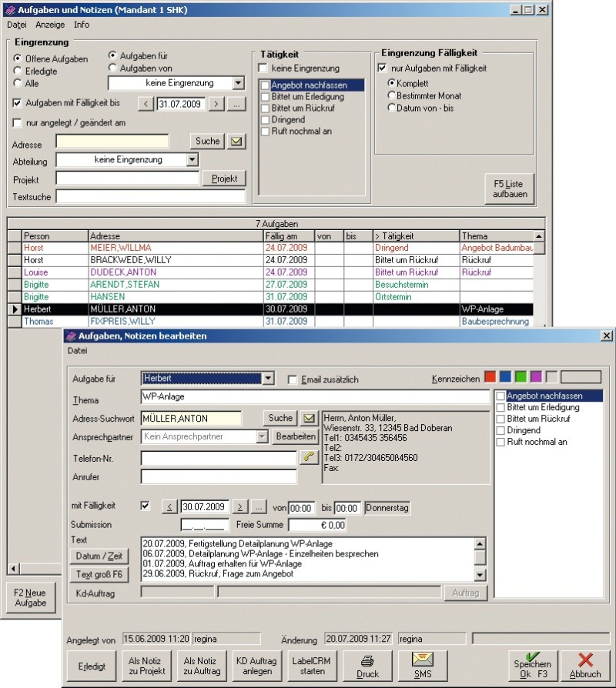Screen dimensions: 616x688
Task: Open the Datei menu in main window
Action: (x=17, y=25)
